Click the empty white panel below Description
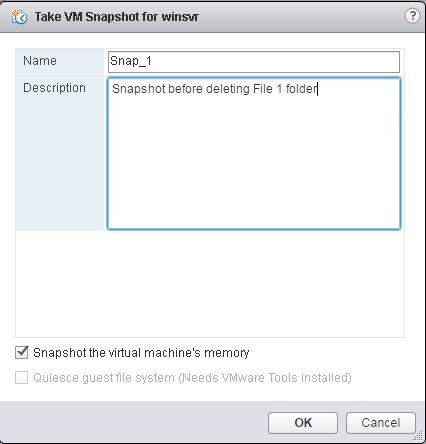The image size is (426, 444). 210,283
